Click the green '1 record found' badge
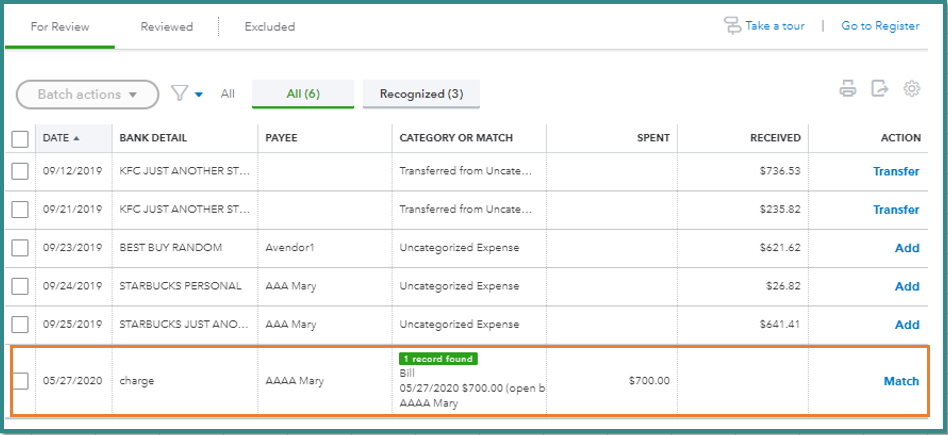 tap(437, 358)
